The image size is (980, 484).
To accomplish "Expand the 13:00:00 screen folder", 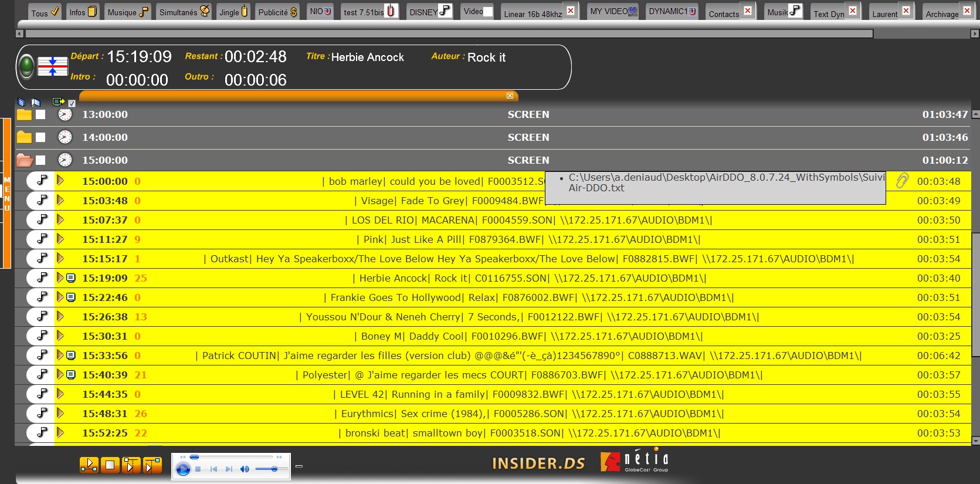I will (x=24, y=114).
